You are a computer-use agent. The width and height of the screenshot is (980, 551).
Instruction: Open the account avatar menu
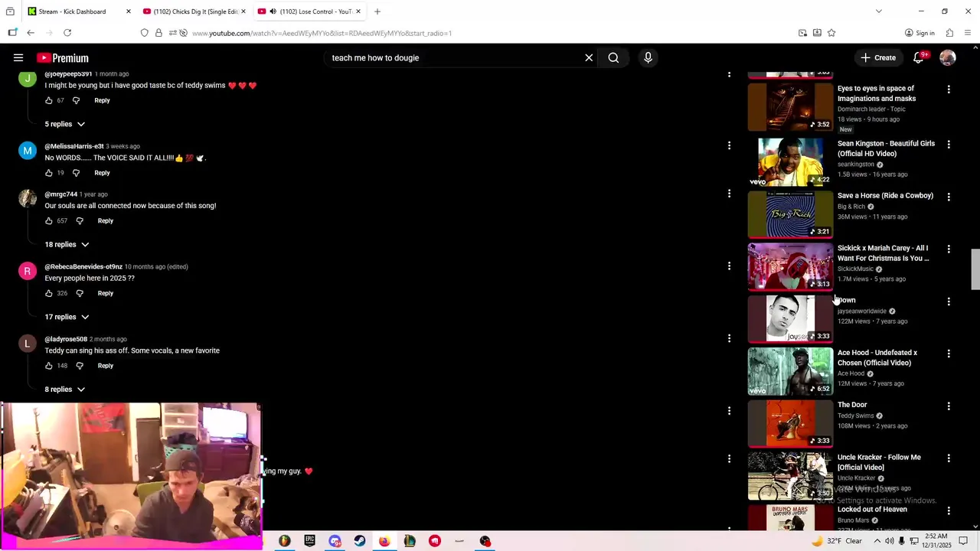point(948,57)
